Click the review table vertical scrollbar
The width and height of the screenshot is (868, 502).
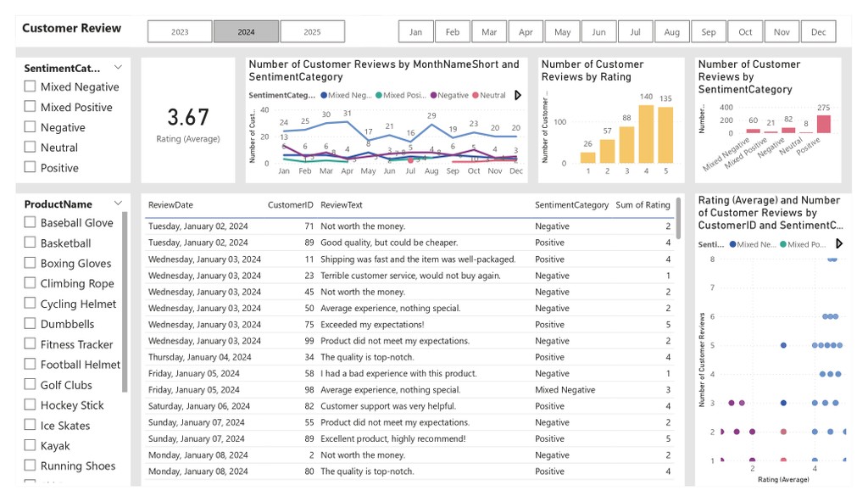point(679,219)
